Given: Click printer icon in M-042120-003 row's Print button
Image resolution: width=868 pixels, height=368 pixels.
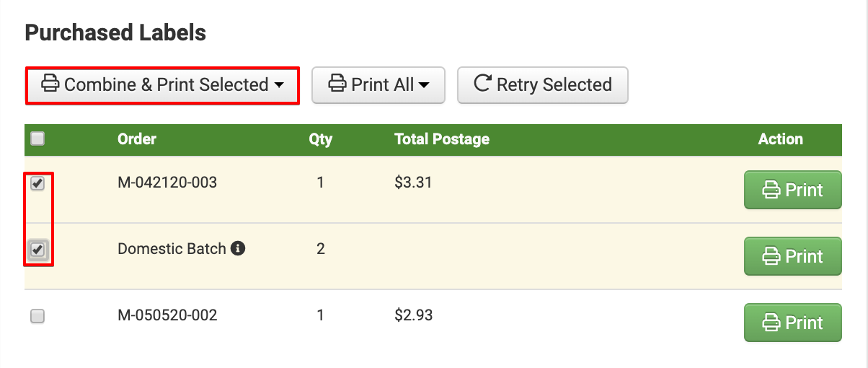Looking at the screenshot, I should pos(771,190).
